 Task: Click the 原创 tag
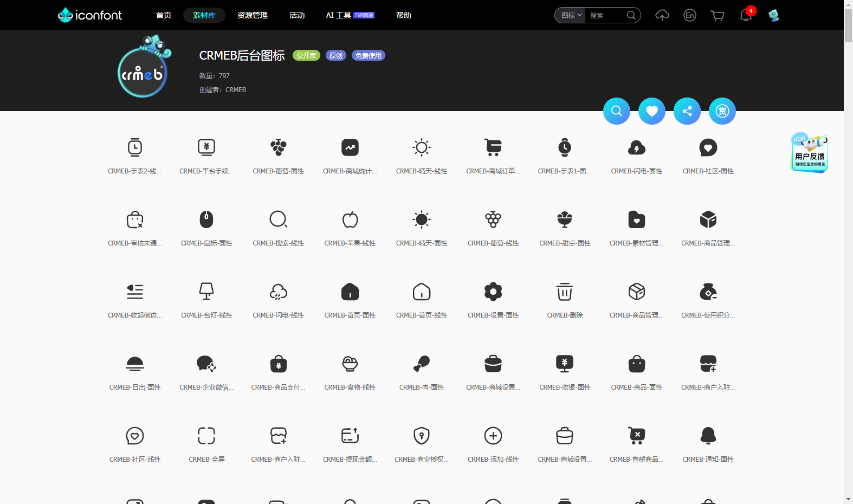tap(336, 55)
